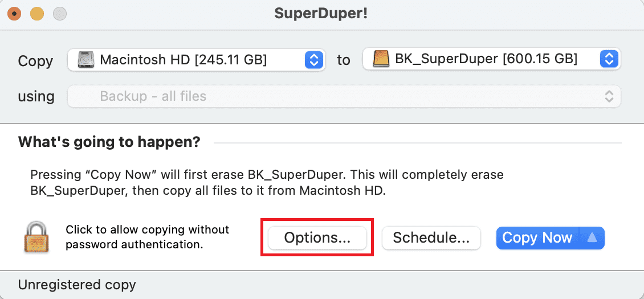644x299 pixels.
Task: Click gray chevrons on the backup script selector
Action: click(609, 96)
